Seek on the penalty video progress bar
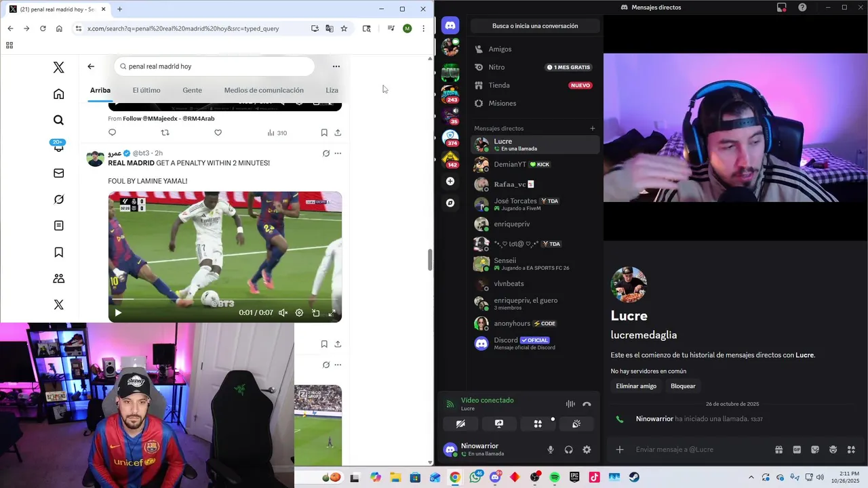The image size is (868, 488). pyautogui.click(x=225, y=299)
